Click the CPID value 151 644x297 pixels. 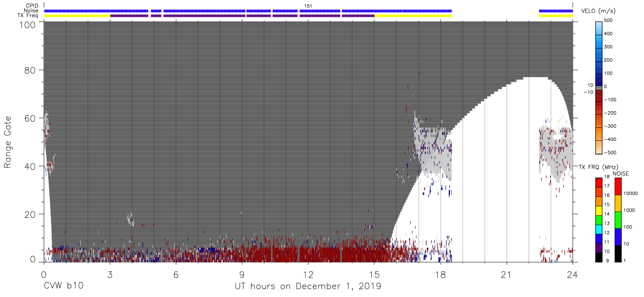click(x=308, y=6)
